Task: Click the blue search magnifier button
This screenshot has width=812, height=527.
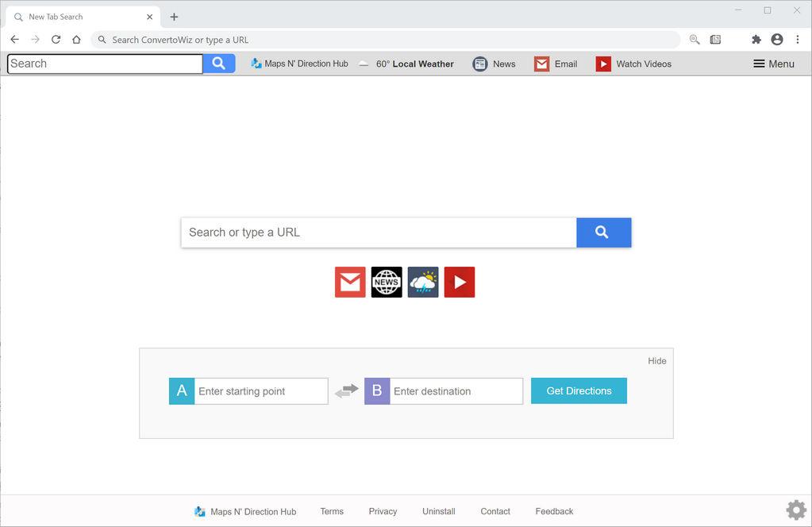Action: pyautogui.click(x=603, y=232)
